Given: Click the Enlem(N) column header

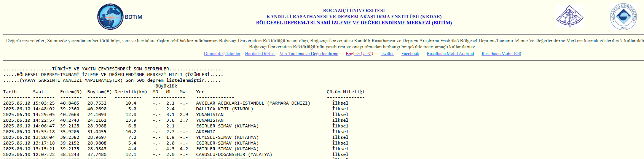Looking at the screenshot, I should [x=71, y=92].
